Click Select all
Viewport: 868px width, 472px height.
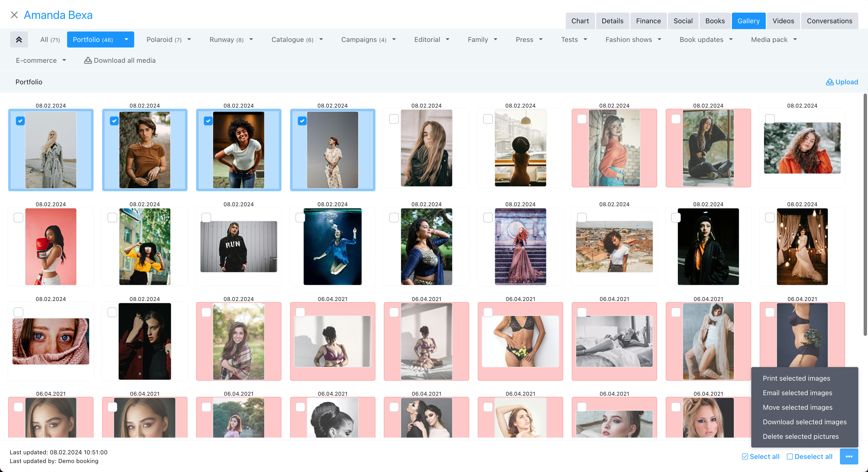760,456
